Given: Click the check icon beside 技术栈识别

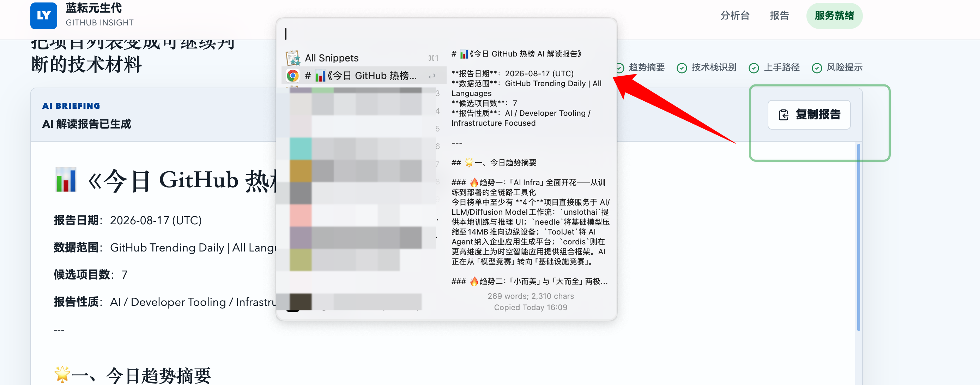Looking at the screenshot, I should coord(682,68).
